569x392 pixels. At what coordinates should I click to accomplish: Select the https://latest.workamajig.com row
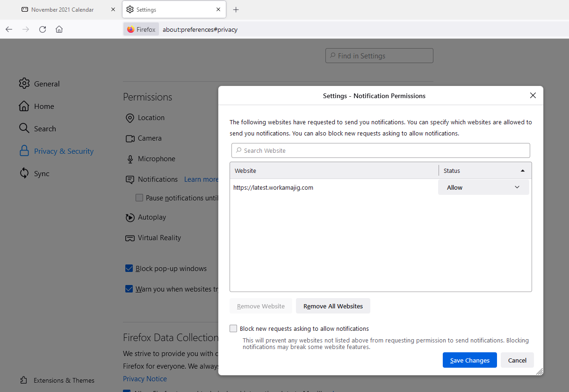click(381, 187)
